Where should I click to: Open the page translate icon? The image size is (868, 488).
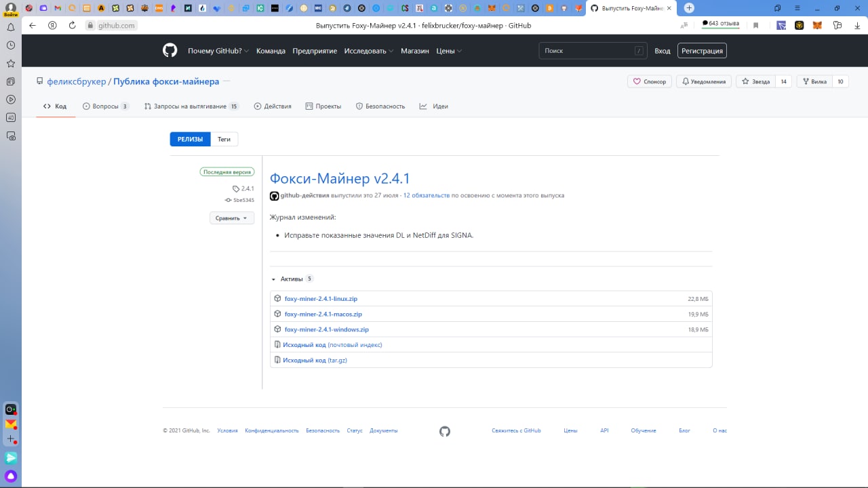point(684,25)
